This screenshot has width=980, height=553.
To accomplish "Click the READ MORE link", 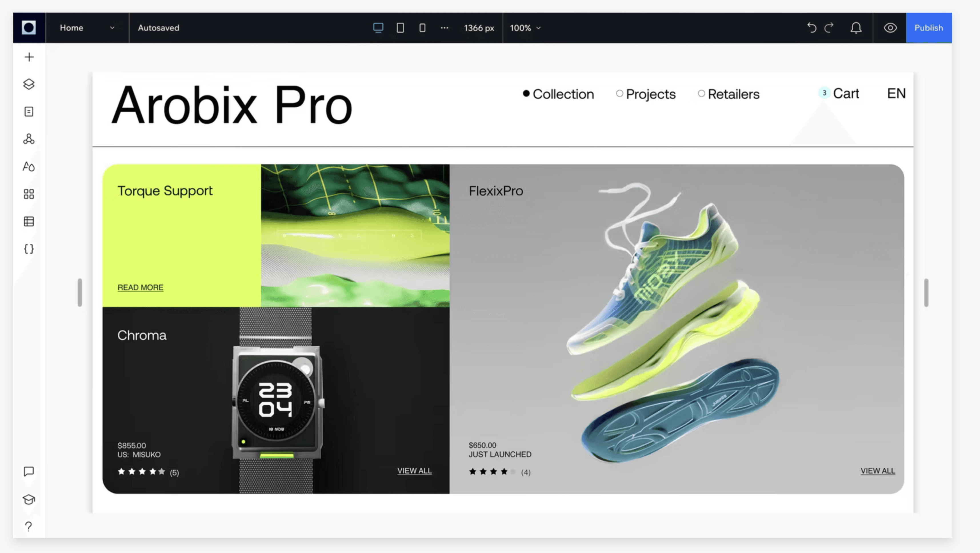I will pos(140,288).
